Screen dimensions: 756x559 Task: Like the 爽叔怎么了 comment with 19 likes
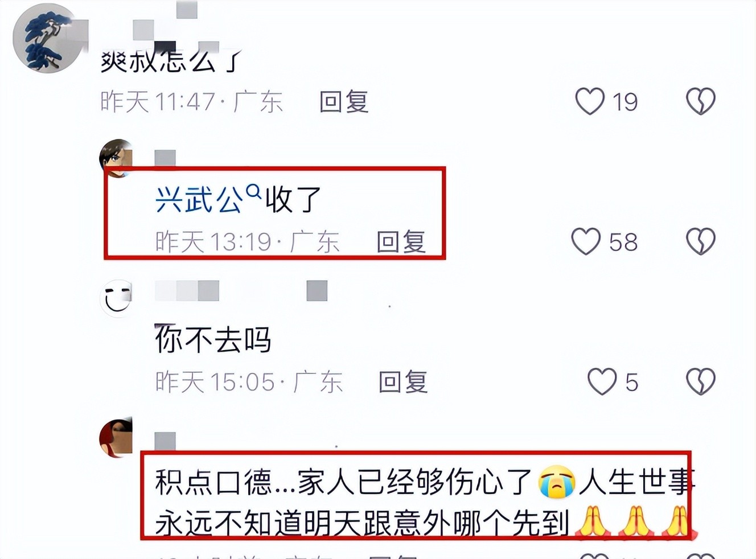589,101
